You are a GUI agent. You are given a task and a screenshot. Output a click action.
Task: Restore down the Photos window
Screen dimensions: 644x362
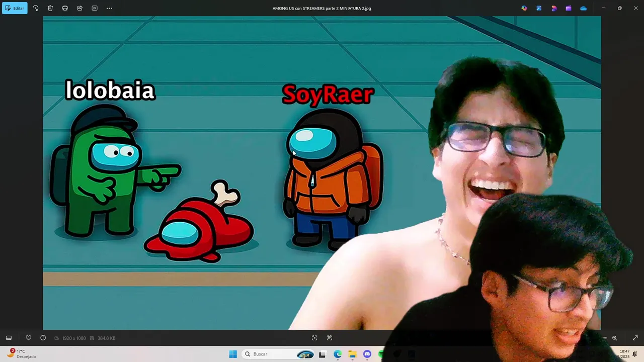620,8
